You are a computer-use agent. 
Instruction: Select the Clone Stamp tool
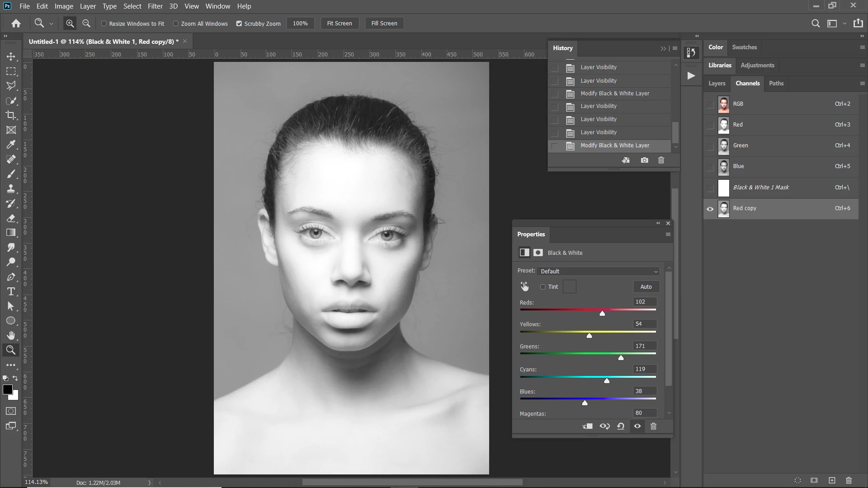pos(11,188)
